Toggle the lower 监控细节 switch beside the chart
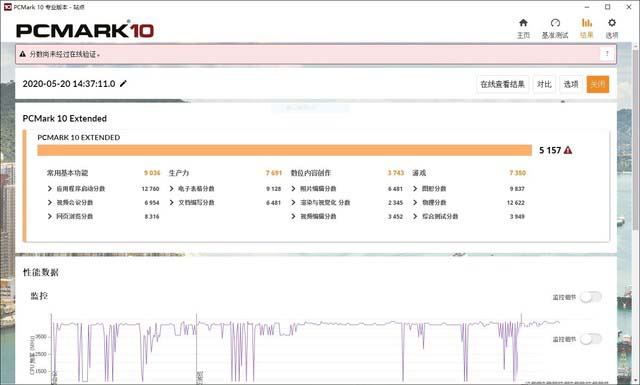 click(x=591, y=339)
